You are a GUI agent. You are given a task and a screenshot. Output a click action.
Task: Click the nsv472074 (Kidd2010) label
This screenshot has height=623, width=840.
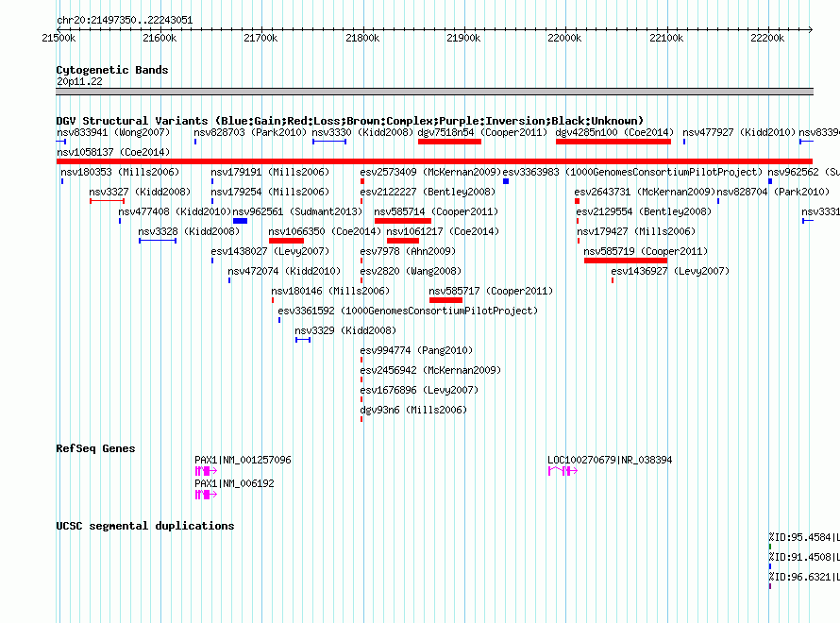click(284, 271)
